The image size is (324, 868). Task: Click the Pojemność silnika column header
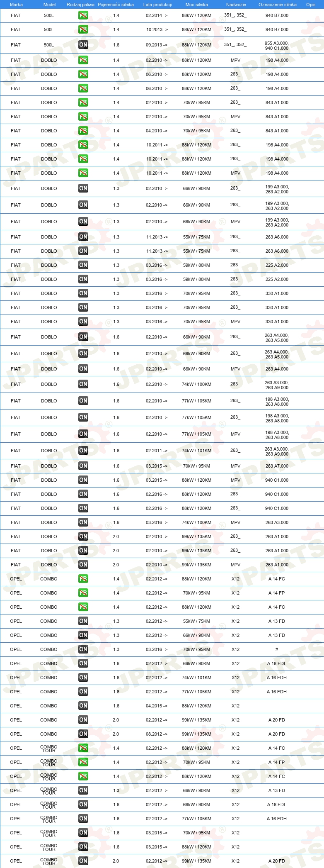tap(116, 5)
